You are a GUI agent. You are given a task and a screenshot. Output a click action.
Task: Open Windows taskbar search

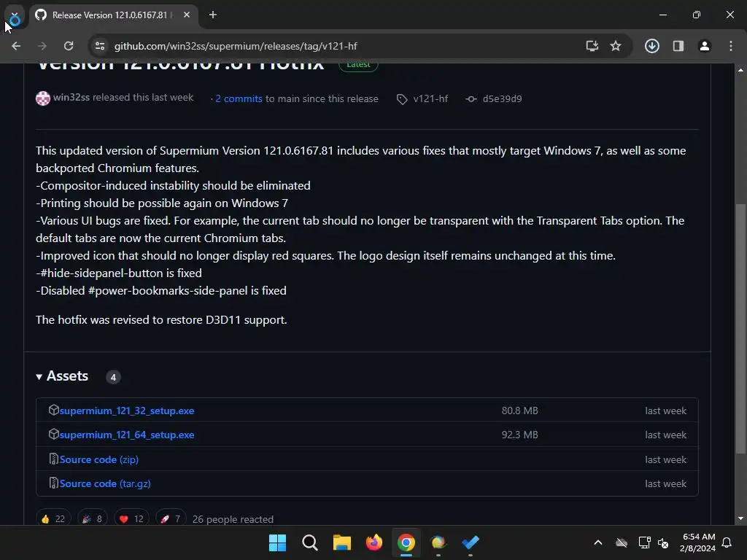[x=309, y=542]
